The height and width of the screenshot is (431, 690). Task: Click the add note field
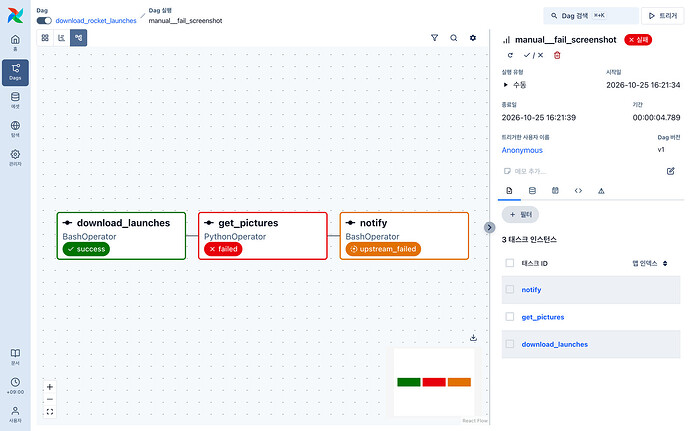pyautogui.click(x=582, y=171)
